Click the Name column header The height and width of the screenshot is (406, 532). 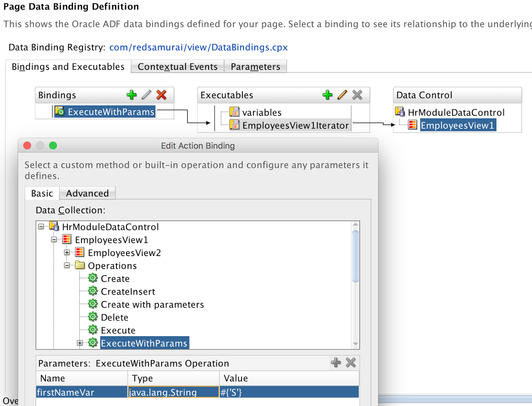[x=82, y=378]
